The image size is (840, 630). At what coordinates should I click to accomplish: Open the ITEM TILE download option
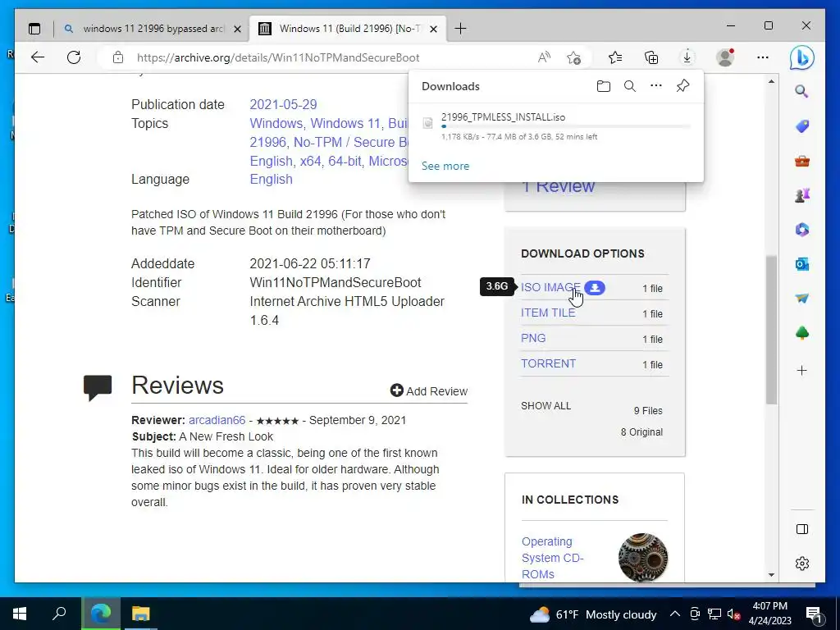pyautogui.click(x=548, y=313)
